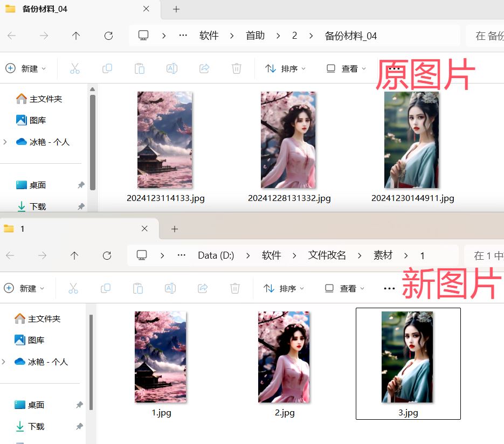Screen dimensions: 504x444
Task: Select thumbnail 1.jpg in bottom window
Action: click(x=161, y=357)
